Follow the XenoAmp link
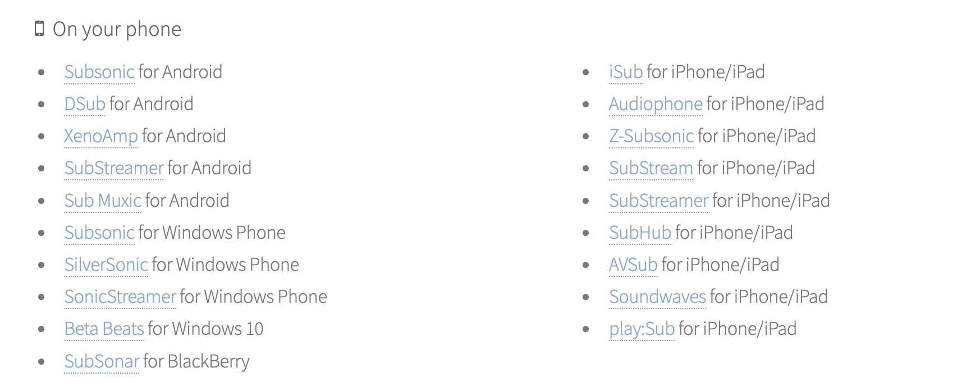This screenshot has width=980, height=390. point(101,136)
